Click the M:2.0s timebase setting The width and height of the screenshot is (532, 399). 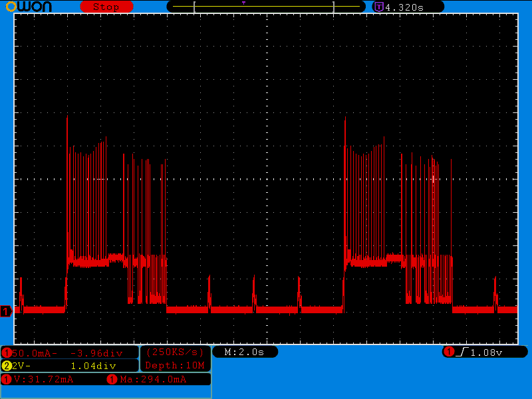pos(245,352)
